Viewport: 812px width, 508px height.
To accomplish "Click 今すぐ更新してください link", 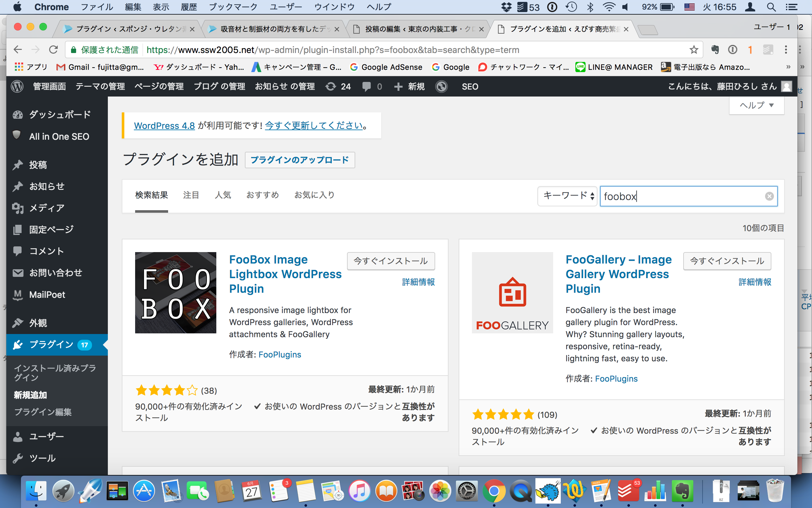I will (314, 126).
